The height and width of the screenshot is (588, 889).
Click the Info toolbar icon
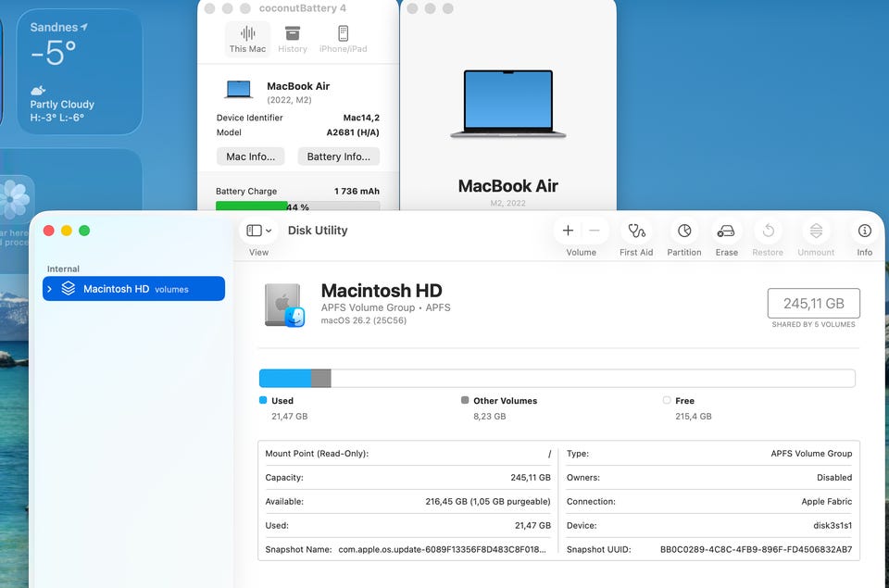tap(864, 231)
